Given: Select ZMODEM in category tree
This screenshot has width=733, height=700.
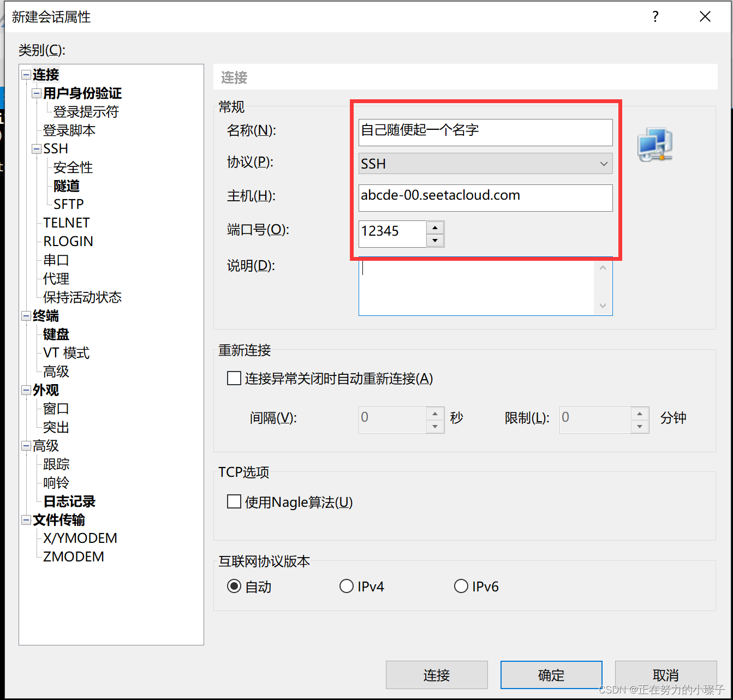Looking at the screenshot, I should (x=74, y=557).
